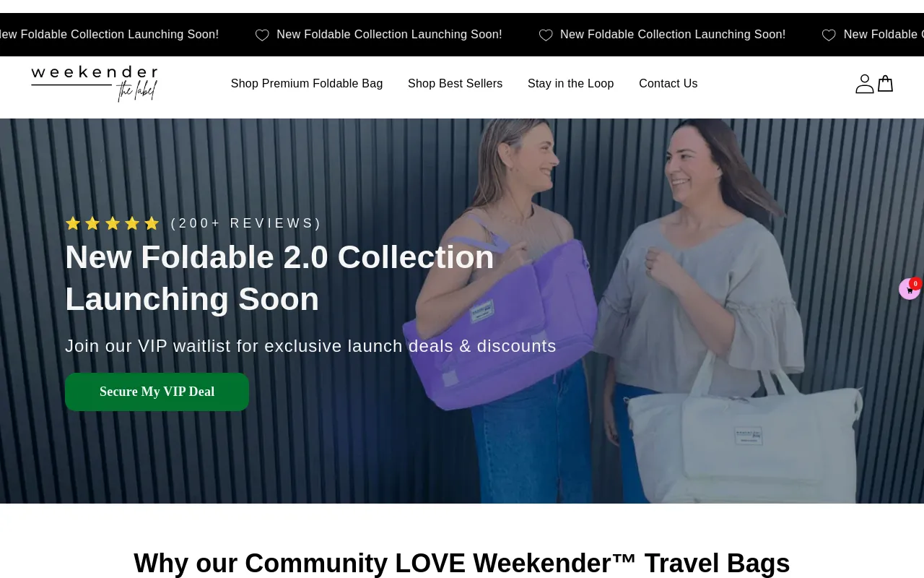
Task: Click the VIP waitlist subheading text
Action: tap(310, 346)
